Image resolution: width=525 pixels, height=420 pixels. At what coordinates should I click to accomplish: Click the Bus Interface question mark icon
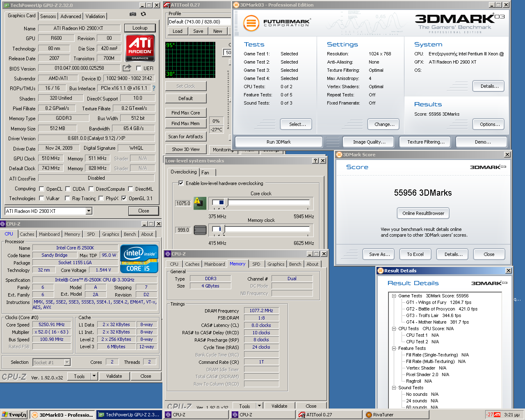[x=154, y=88]
